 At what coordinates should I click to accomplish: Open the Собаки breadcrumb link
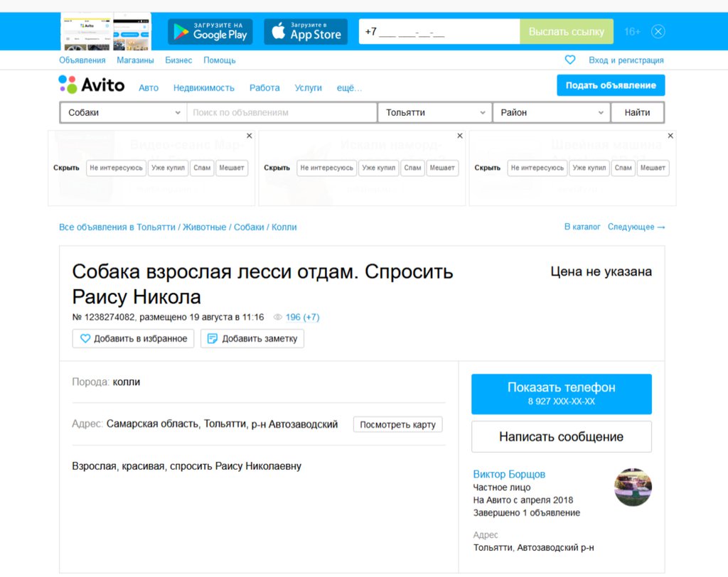[249, 227]
